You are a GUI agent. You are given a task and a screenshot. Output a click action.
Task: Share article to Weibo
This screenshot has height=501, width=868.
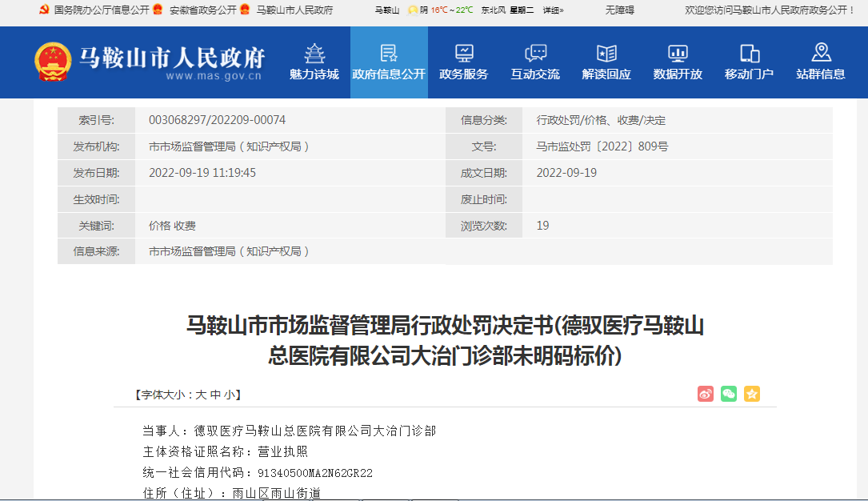pos(705,394)
